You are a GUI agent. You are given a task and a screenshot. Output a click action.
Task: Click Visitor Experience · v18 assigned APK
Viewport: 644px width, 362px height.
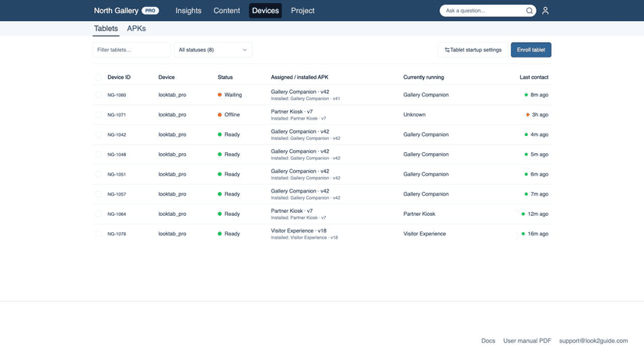299,231
